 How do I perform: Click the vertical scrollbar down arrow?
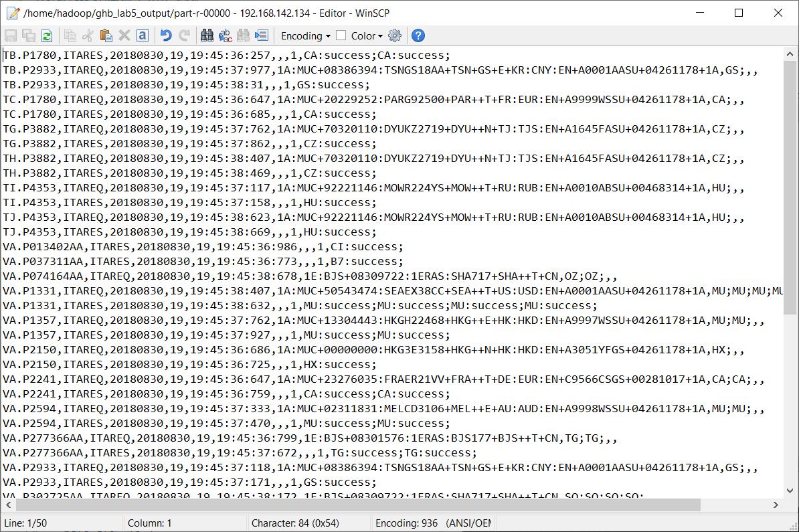(x=790, y=492)
